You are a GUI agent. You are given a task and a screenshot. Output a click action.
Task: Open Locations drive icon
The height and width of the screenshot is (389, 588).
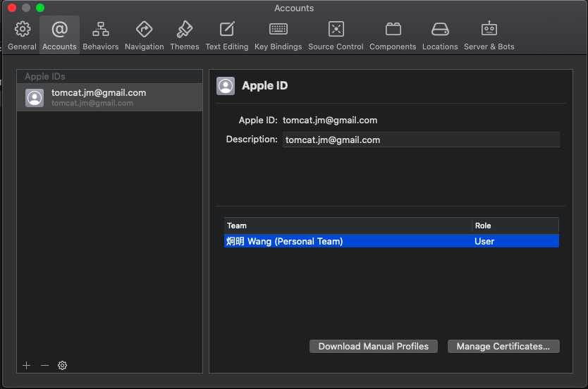tap(440, 29)
